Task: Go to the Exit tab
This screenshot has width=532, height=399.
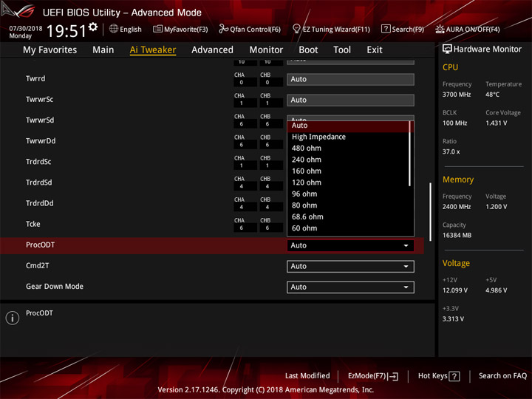Action: [x=375, y=50]
